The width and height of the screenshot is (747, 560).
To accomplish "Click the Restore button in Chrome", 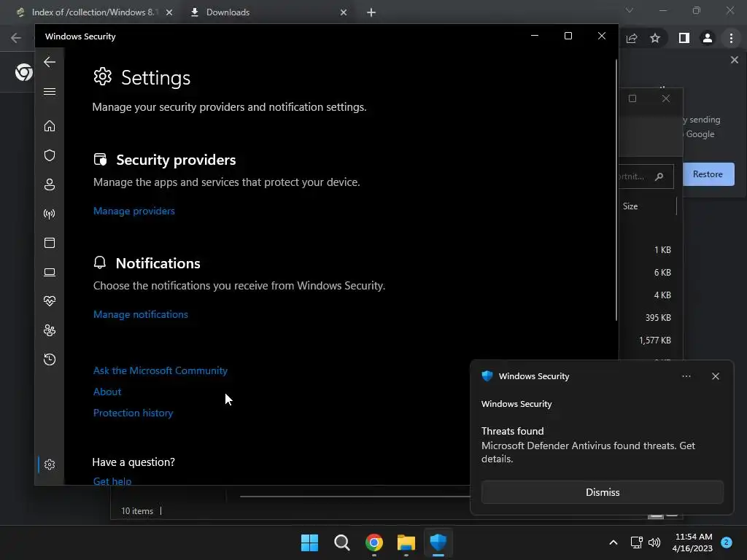I will coord(708,174).
